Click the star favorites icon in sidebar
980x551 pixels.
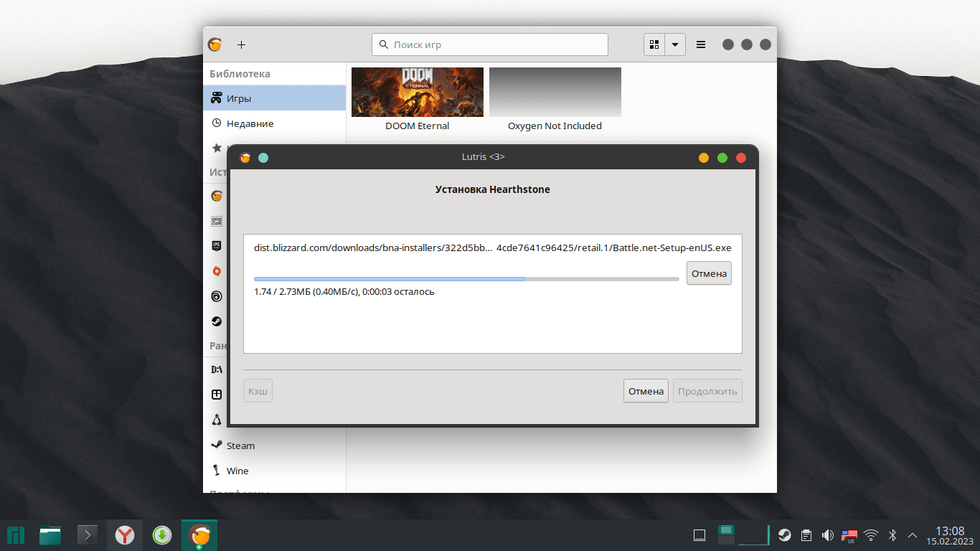coord(217,148)
